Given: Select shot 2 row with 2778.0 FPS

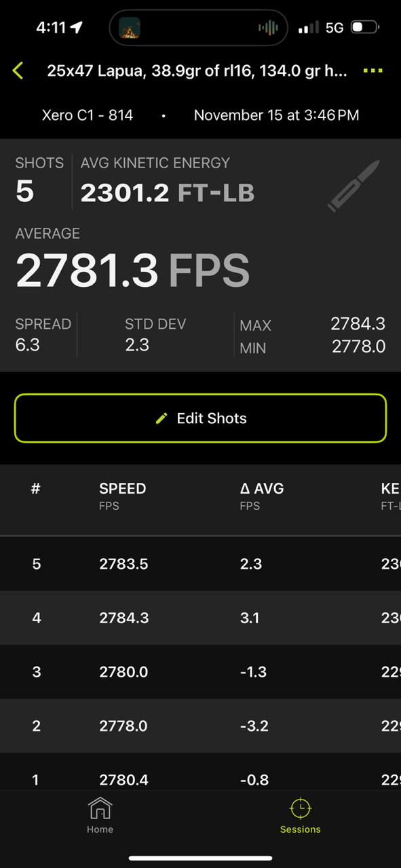Looking at the screenshot, I should click(200, 726).
